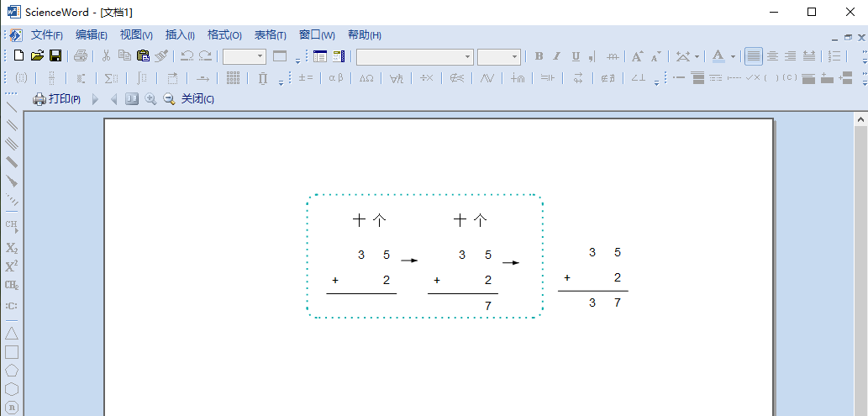Open the ±= operator symbols palette
This screenshot has width=868, height=416.
pyautogui.click(x=306, y=78)
